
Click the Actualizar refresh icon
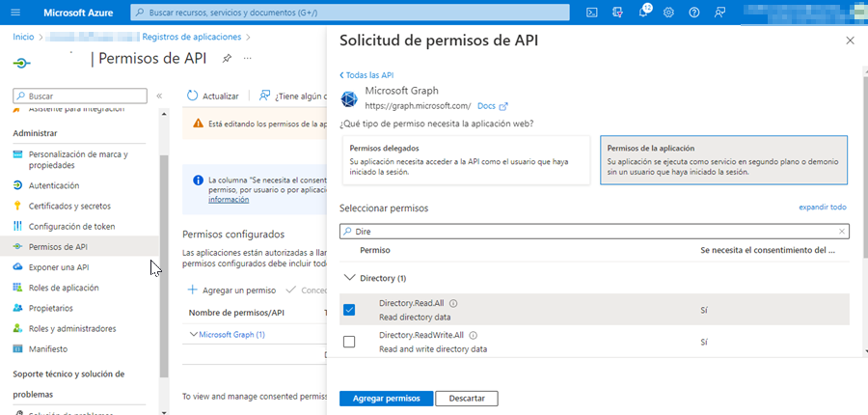tap(192, 96)
